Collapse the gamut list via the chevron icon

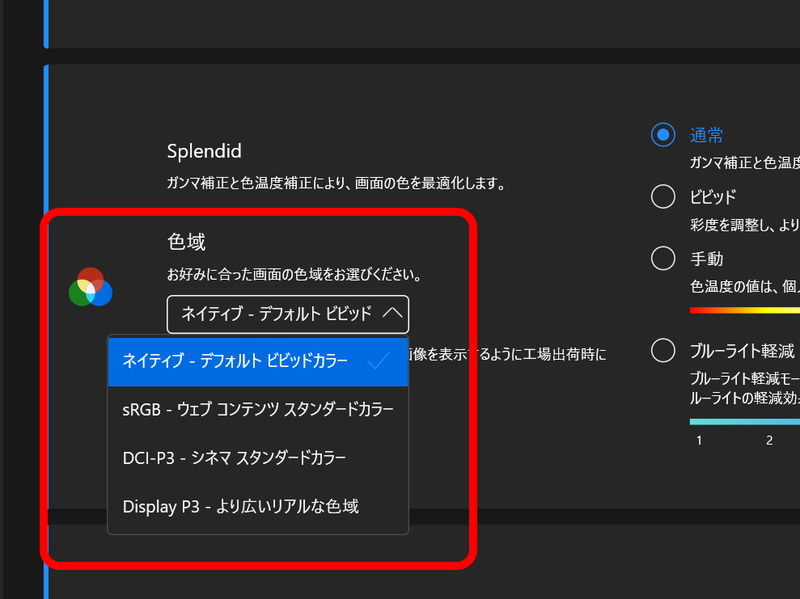(394, 314)
